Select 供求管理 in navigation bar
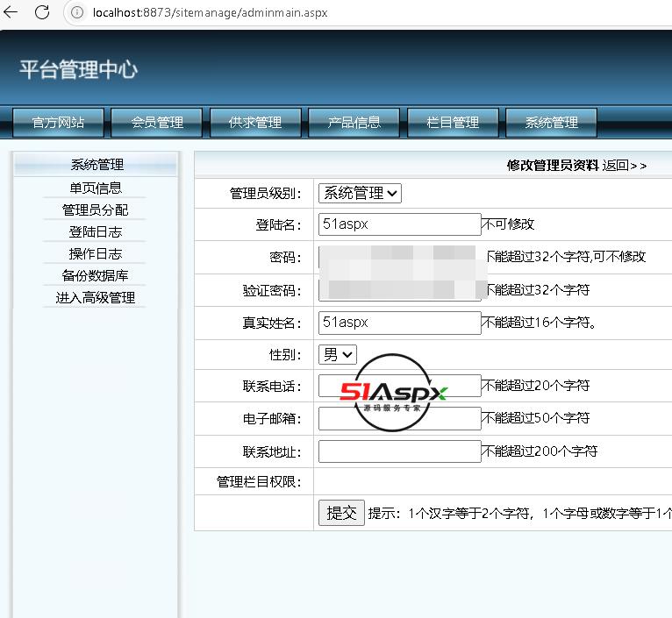Viewport: 672px width, 618px height. (x=255, y=123)
